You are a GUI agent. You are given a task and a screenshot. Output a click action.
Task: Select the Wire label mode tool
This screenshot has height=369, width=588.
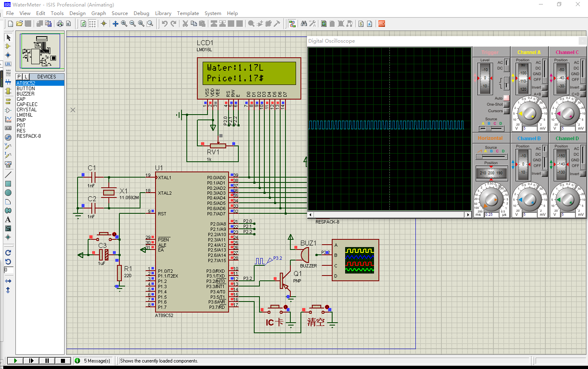point(8,64)
